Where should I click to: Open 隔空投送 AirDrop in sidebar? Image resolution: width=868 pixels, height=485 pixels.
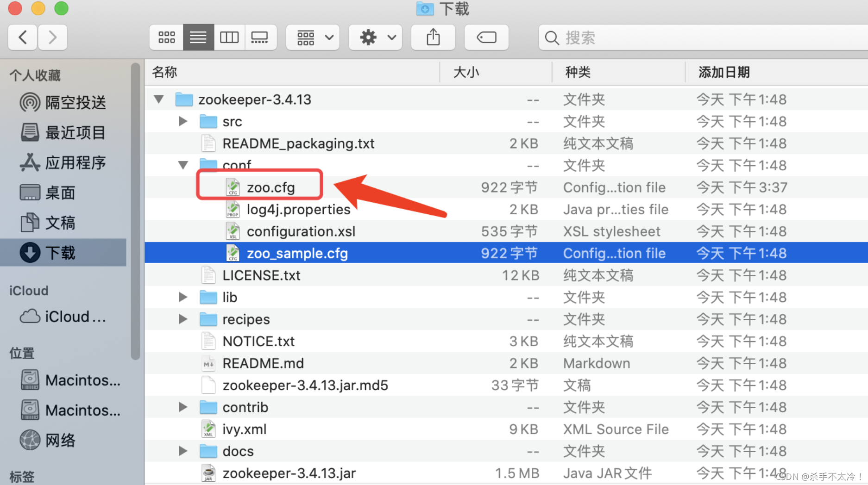[x=63, y=102]
